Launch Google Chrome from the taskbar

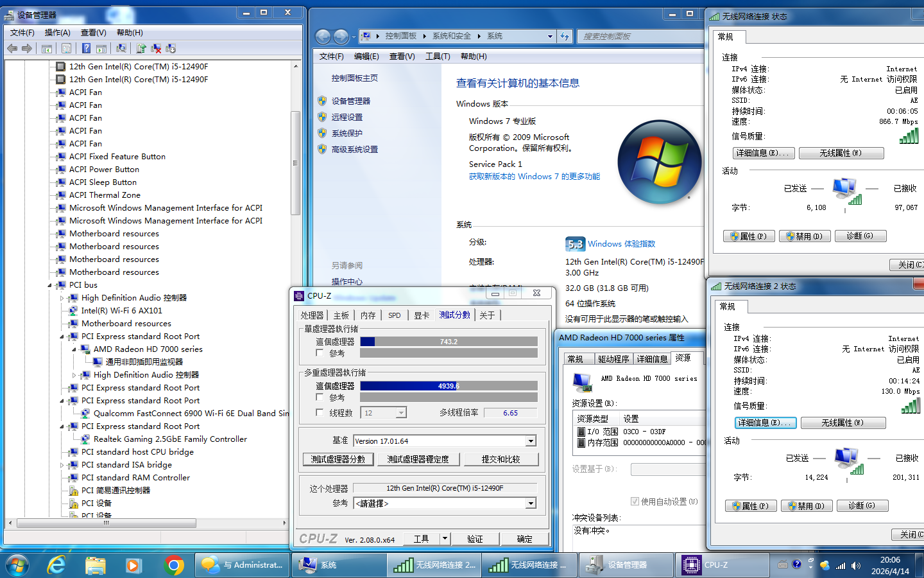pyautogui.click(x=173, y=565)
